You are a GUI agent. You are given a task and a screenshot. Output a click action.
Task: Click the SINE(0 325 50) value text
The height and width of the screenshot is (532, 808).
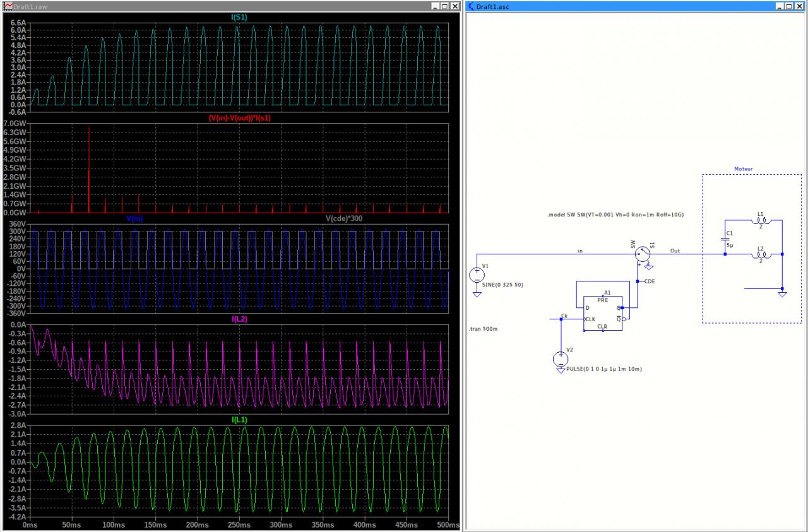[x=502, y=285]
